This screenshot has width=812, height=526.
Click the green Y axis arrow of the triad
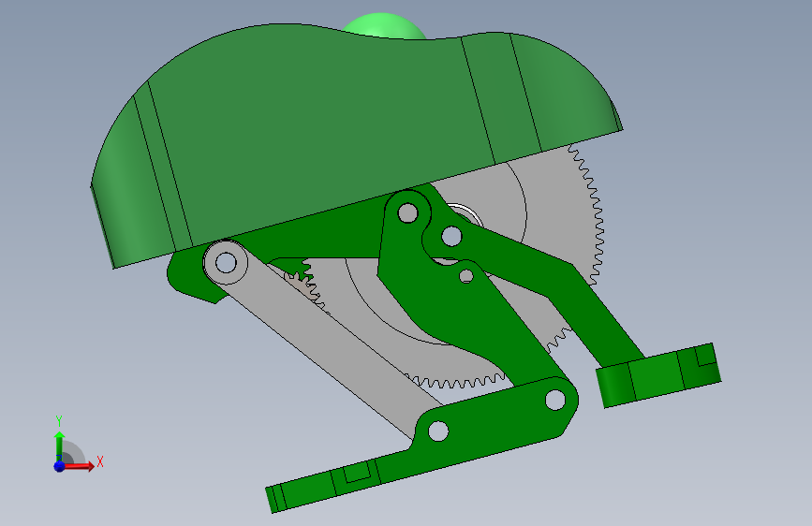(59, 446)
